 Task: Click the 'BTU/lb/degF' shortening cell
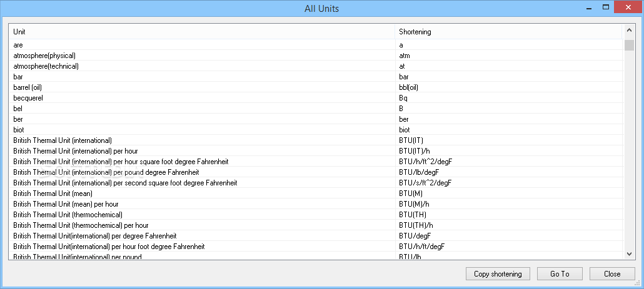(x=508, y=172)
